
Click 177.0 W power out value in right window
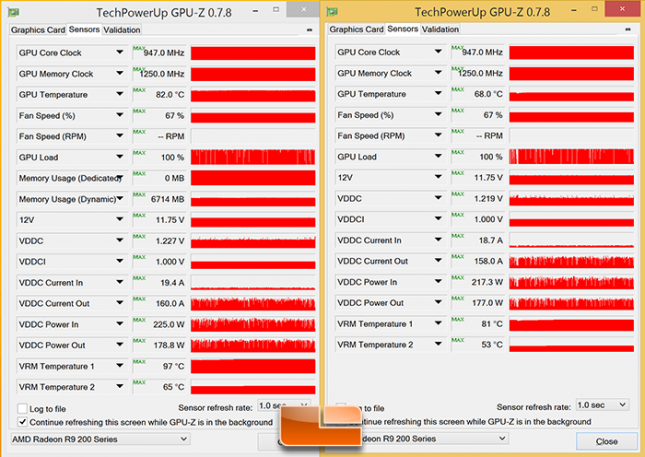point(487,303)
